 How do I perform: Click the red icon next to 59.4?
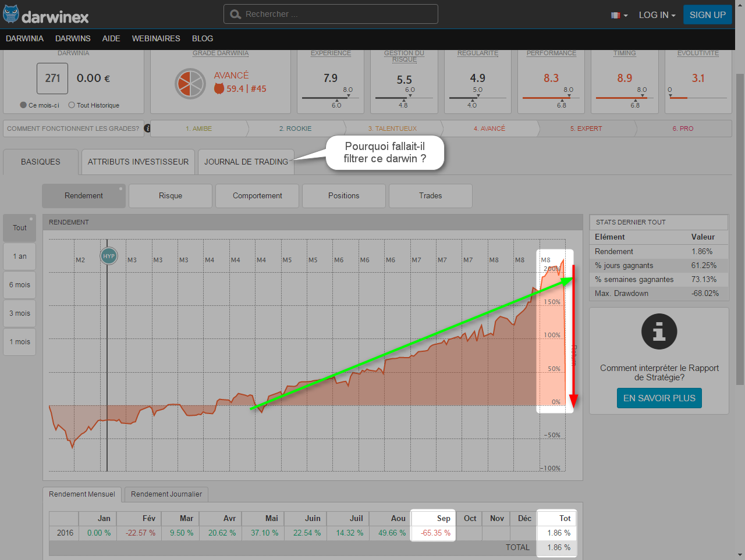(x=219, y=89)
